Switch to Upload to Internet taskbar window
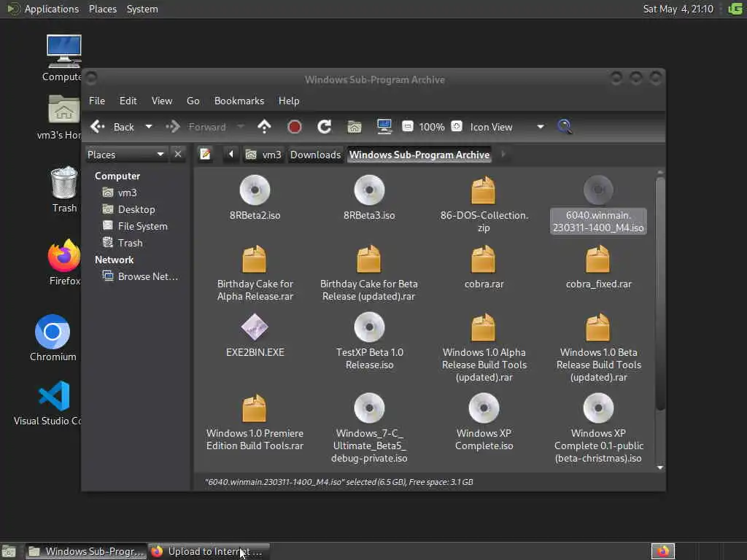 coord(209,551)
